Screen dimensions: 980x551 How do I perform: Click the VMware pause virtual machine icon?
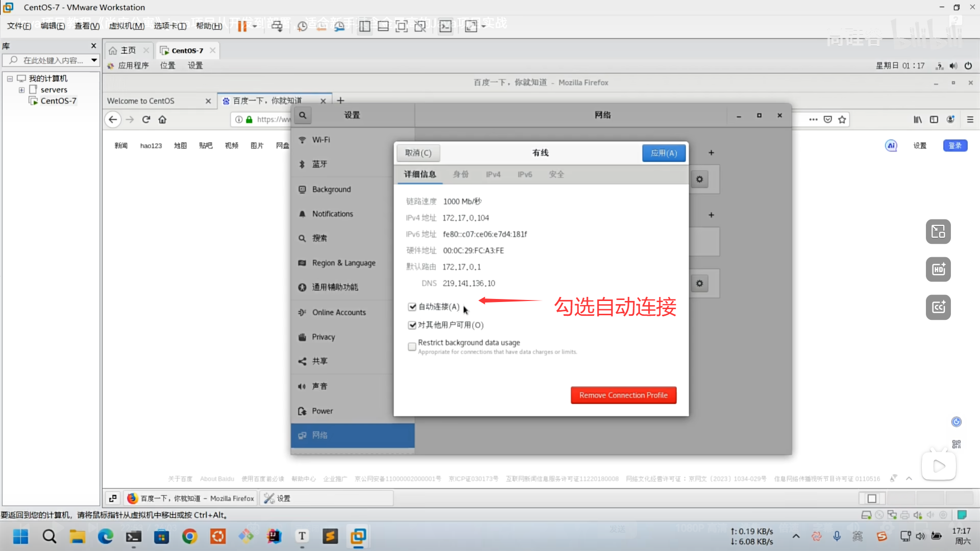tap(242, 26)
